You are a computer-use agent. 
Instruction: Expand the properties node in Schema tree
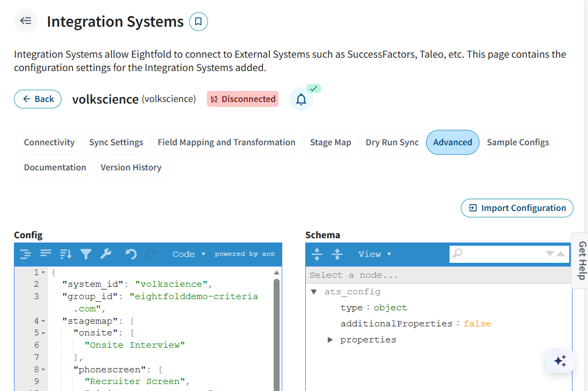pyautogui.click(x=330, y=340)
